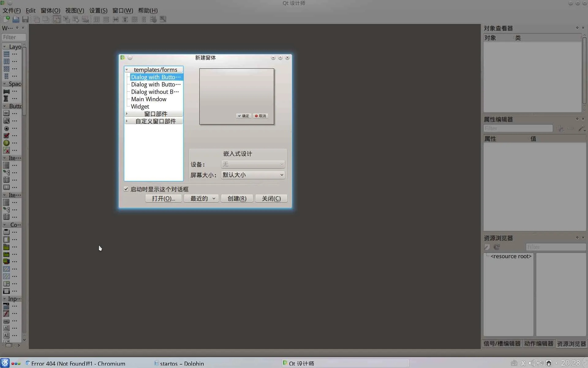Switch to the 动作编辑器 tab
The height and width of the screenshot is (368, 588).
coord(538,343)
